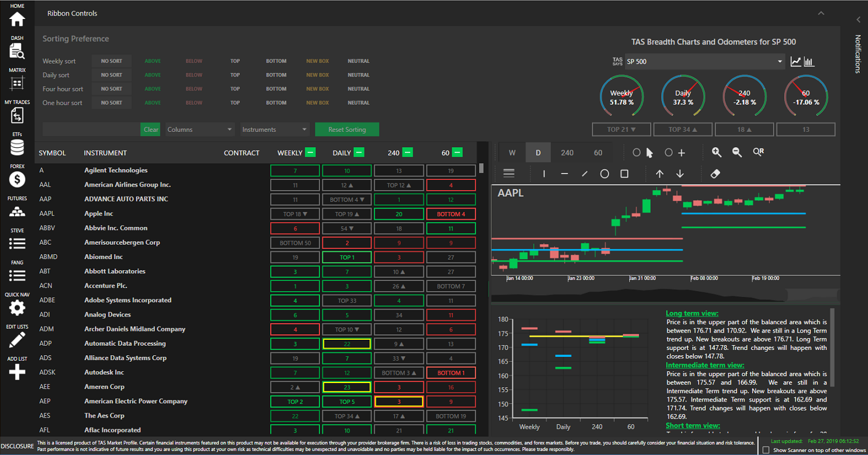The image size is (868, 455).
Task: Zoom in on the AAPL chart
Action: [x=717, y=153]
